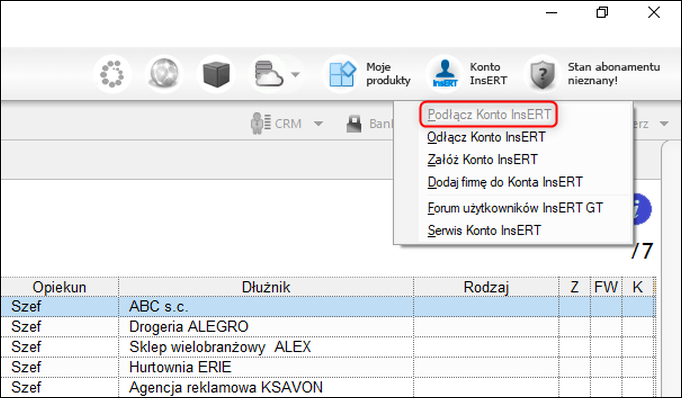The image size is (682, 398).
Task: Expand the dropdown arrow at toolbar right end
Action: pyautogui.click(x=664, y=124)
